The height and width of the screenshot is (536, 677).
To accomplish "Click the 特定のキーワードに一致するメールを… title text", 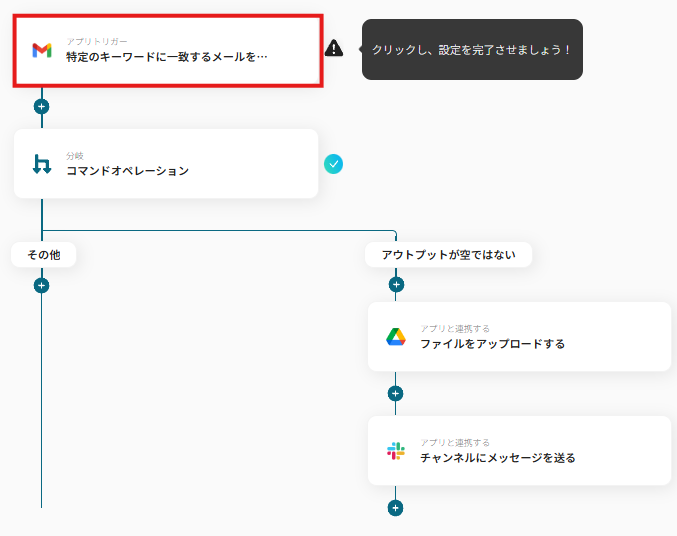I will [167, 57].
